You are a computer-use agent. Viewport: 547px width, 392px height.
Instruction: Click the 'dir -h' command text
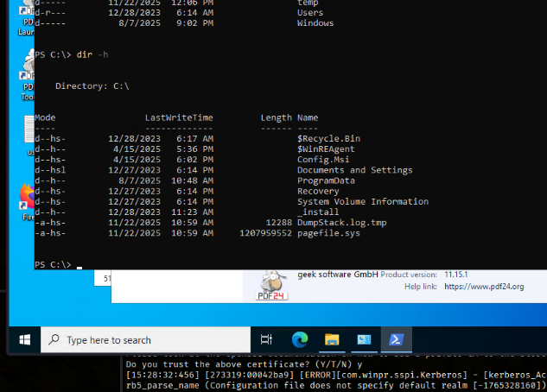coord(92,54)
